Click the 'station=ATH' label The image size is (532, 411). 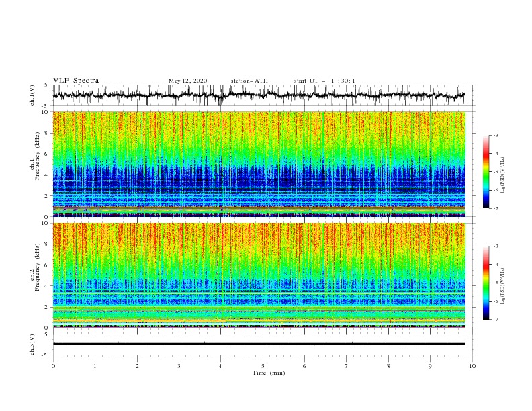coord(249,81)
